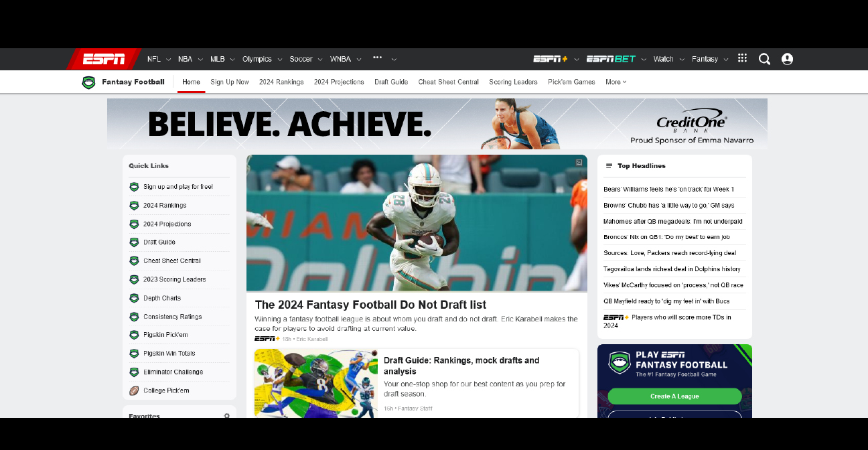Click the ESPN+ logo in the top navigation
868x450 pixels.
[x=551, y=59]
